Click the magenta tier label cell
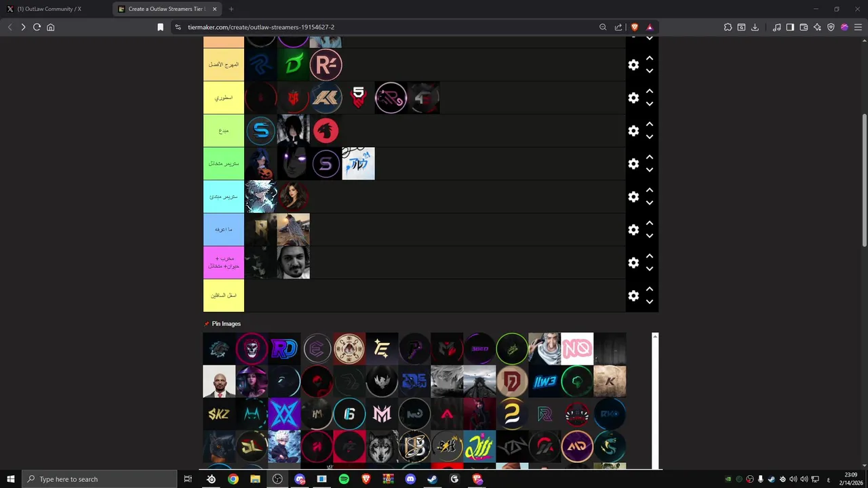The height and width of the screenshot is (488, 868). (224, 263)
